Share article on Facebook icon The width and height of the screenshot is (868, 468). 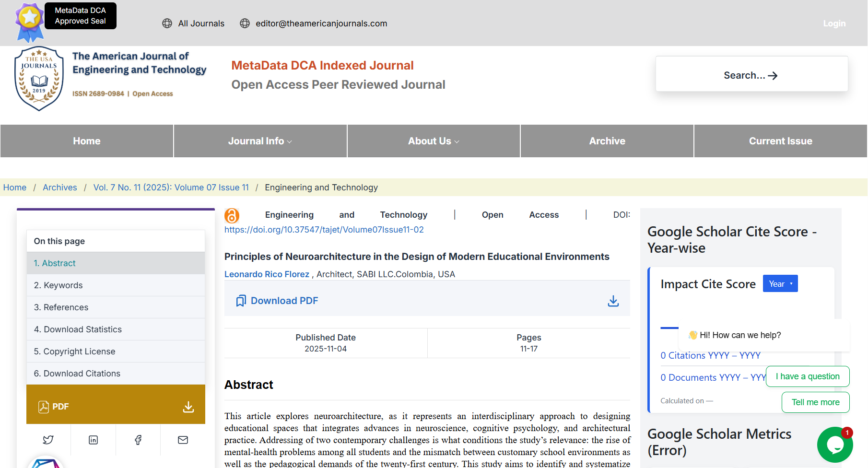coord(138,440)
